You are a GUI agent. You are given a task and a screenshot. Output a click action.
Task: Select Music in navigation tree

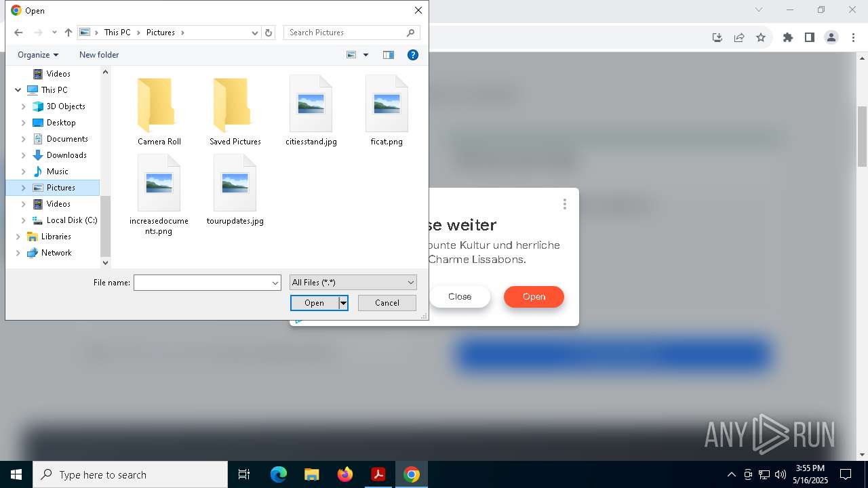pyautogui.click(x=58, y=171)
